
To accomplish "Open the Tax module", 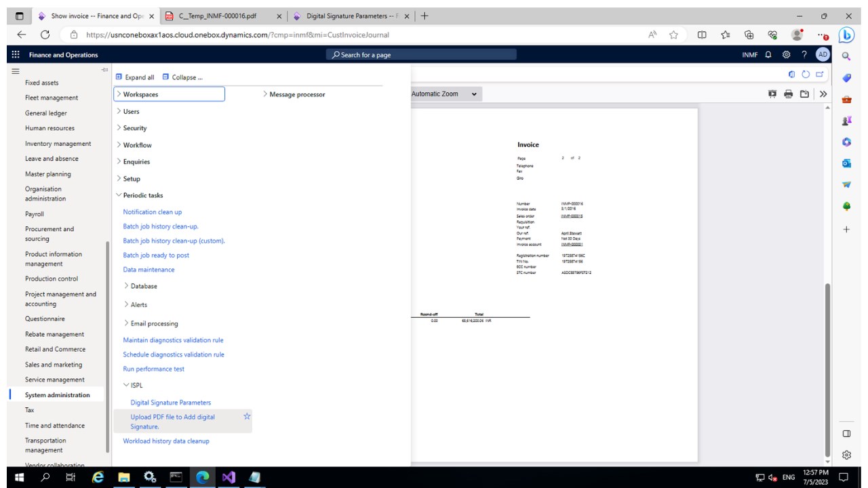I will click(30, 410).
